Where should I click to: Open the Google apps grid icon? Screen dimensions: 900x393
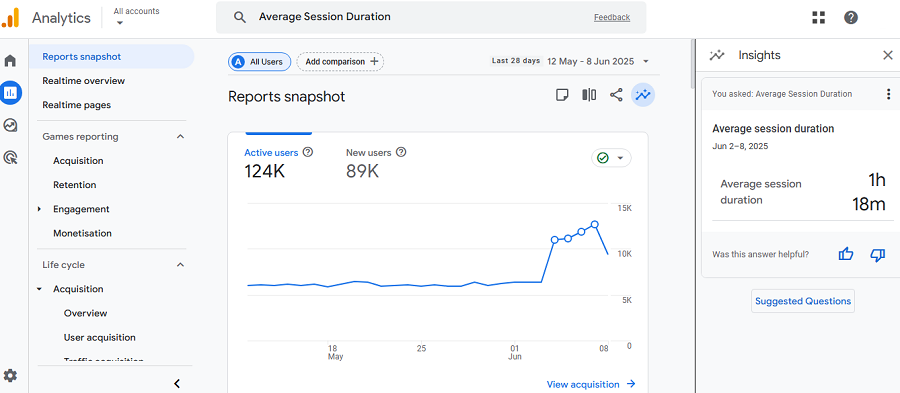coord(818,17)
